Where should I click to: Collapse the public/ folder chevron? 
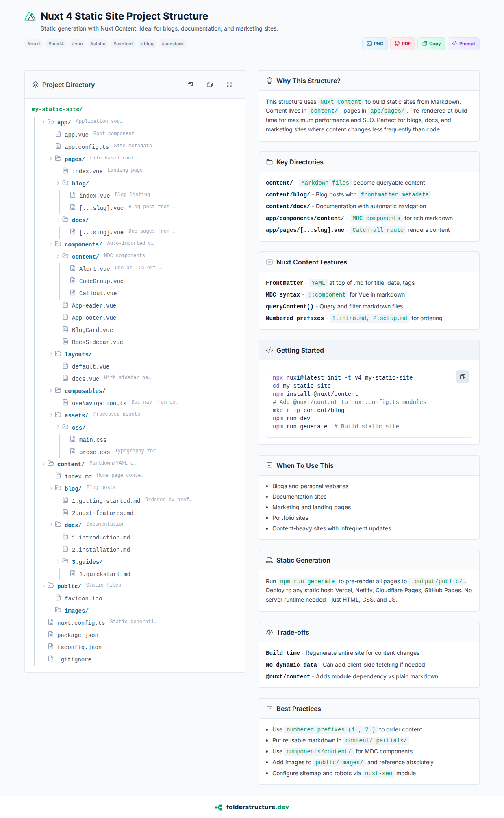(43, 586)
